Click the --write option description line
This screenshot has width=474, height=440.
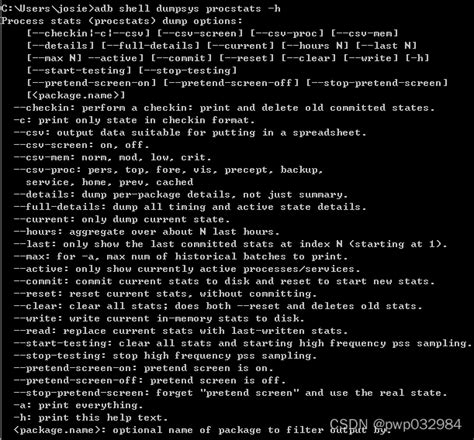point(159,319)
